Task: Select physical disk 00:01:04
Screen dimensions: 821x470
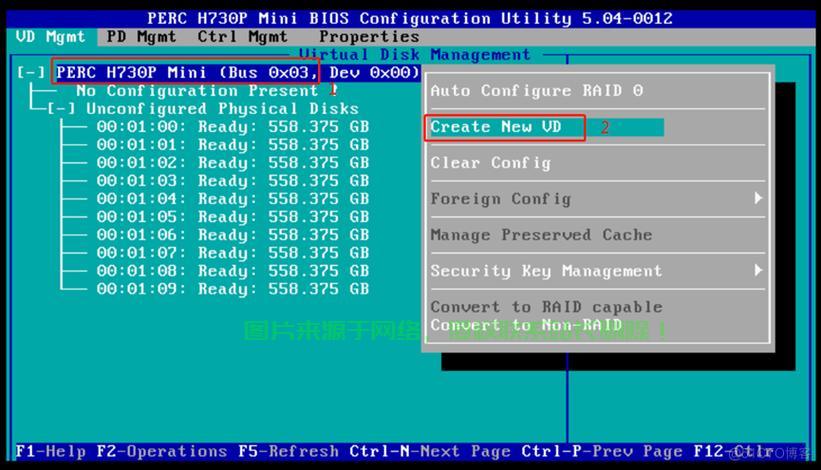Action: point(232,199)
